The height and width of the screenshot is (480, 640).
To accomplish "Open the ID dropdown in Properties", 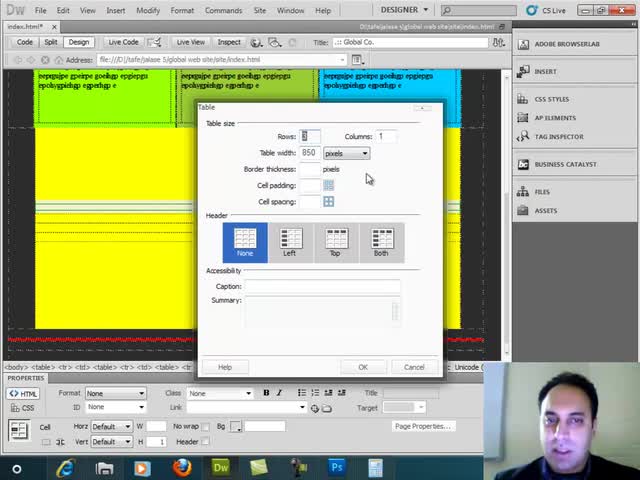I will tap(116, 407).
